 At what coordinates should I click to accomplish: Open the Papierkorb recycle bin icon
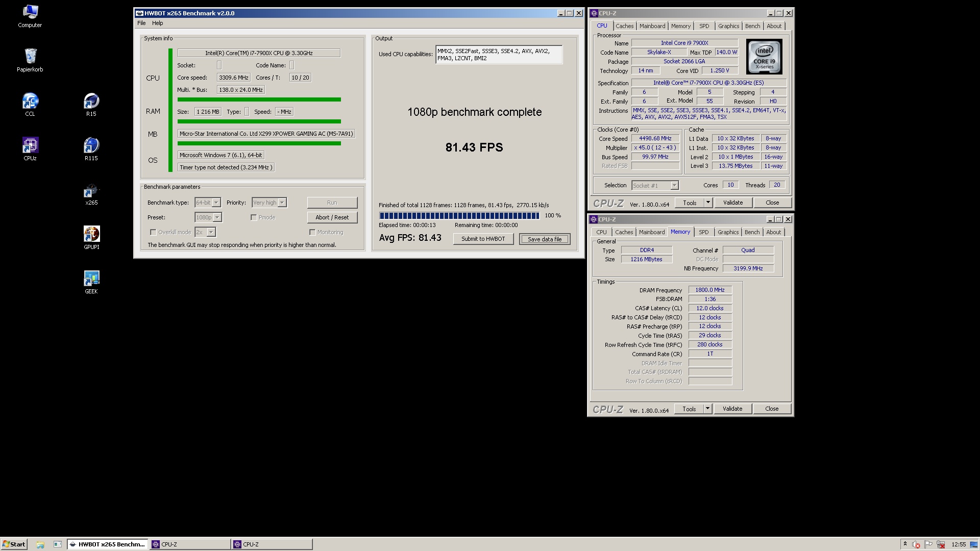click(30, 60)
